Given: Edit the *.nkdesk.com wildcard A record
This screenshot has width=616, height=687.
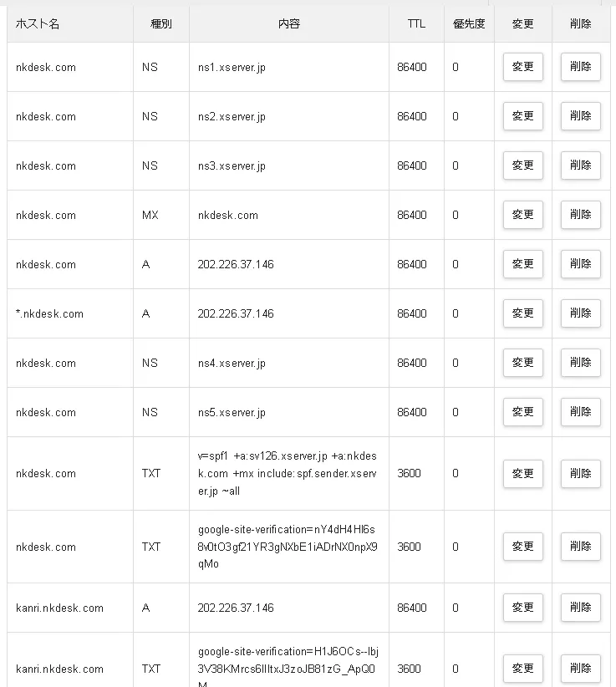Looking at the screenshot, I should (x=522, y=313).
